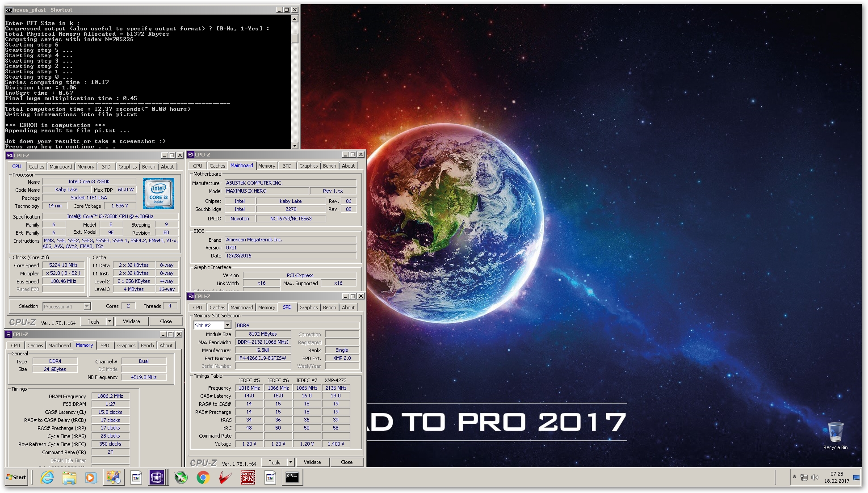Click the XMP-4272 frequency 2136 MHz cell
Viewport: 868px width, 493px height.
(336, 388)
